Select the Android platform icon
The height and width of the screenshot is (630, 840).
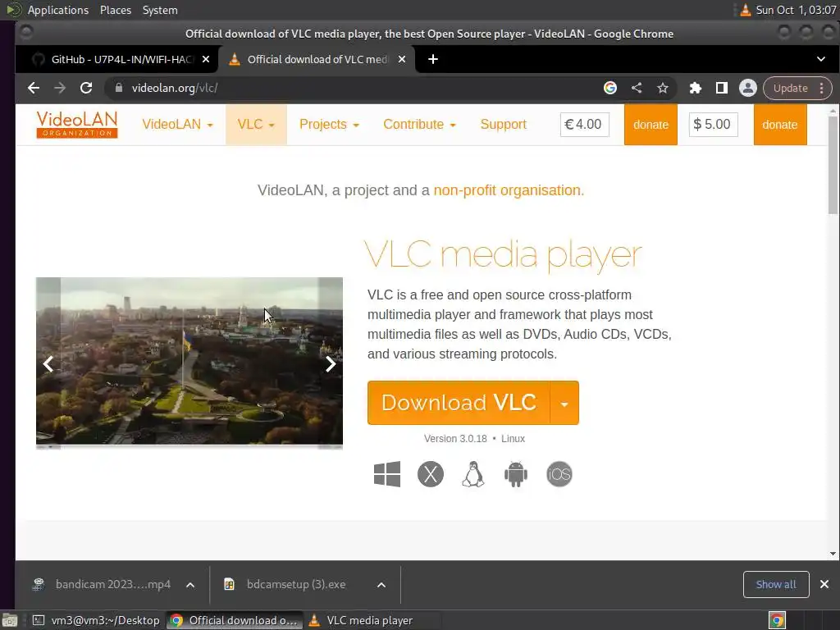(x=515, y=474)
